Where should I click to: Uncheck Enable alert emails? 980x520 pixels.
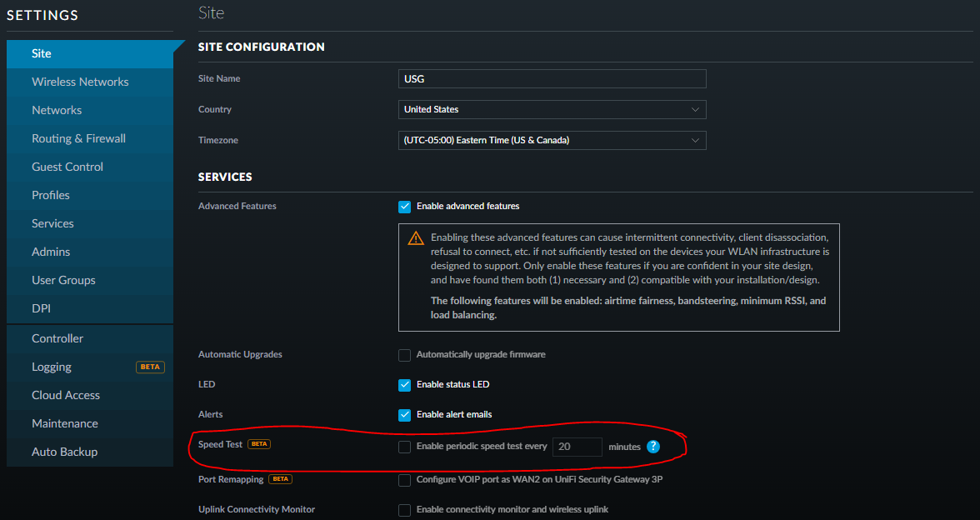405,415
